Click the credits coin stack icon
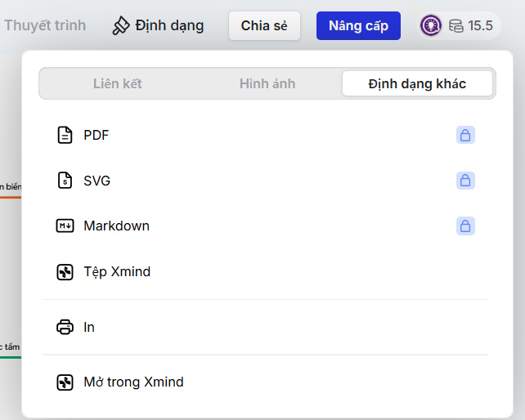525x420 pixels. (x=456, y=26)
